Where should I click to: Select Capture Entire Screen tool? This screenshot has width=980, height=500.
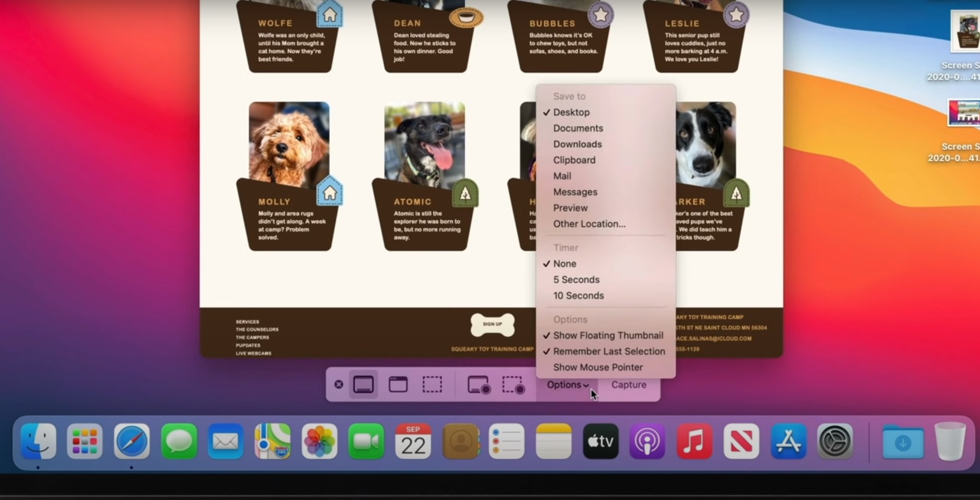click(x=364, y=385)
